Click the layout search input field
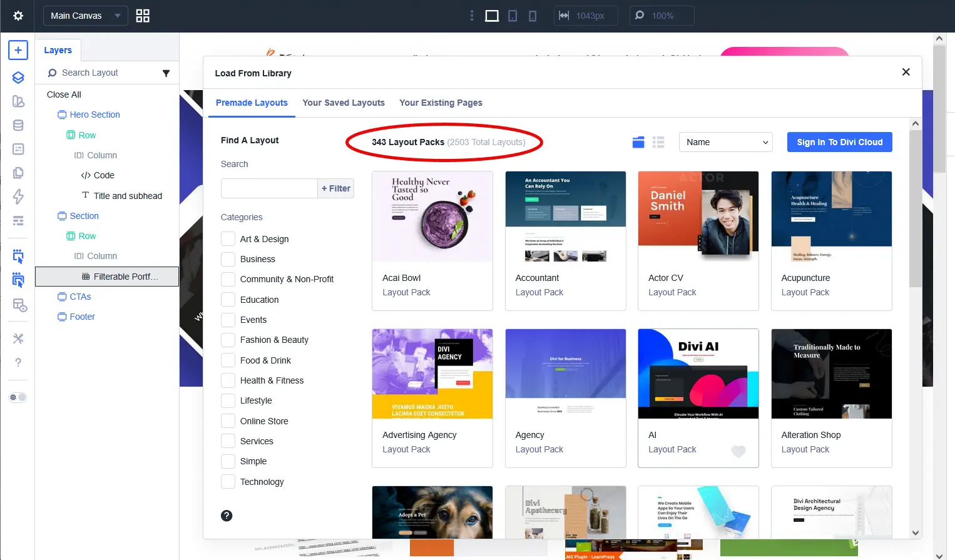 (x=269, y=188)
